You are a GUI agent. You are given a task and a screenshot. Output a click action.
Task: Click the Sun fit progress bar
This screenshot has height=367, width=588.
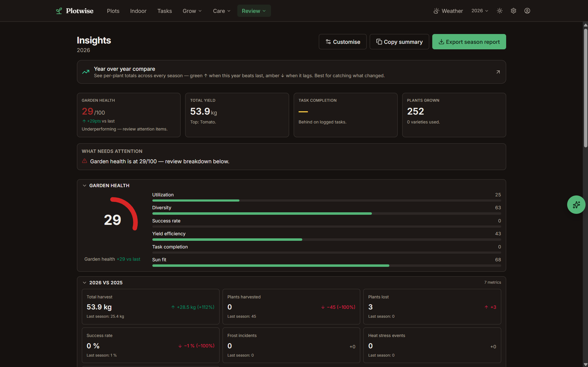326,266
